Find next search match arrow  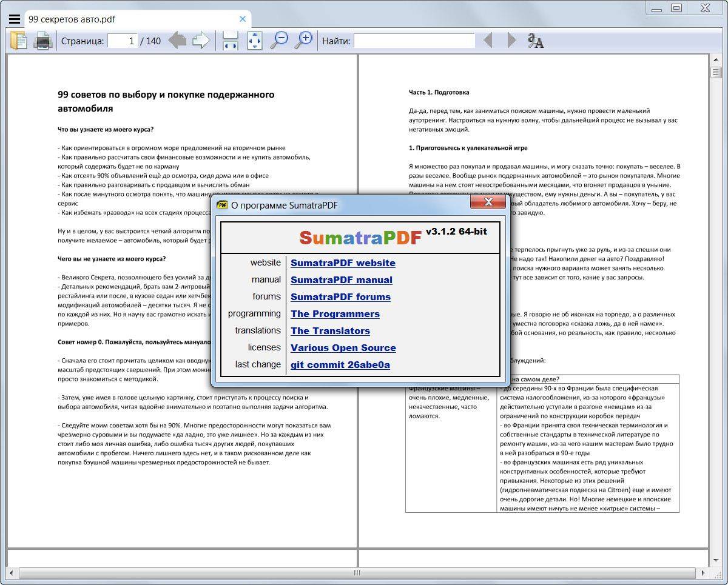pyautogui.click(x=511, y=41)
